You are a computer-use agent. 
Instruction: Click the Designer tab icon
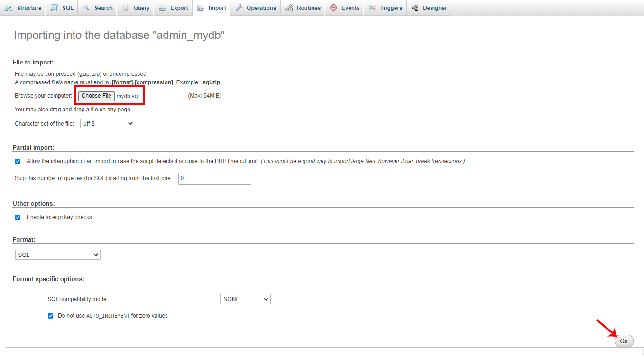point(415,8)
